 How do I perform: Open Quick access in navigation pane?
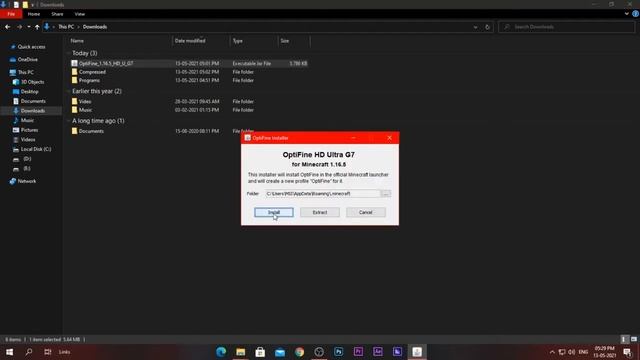pos(31,47)
